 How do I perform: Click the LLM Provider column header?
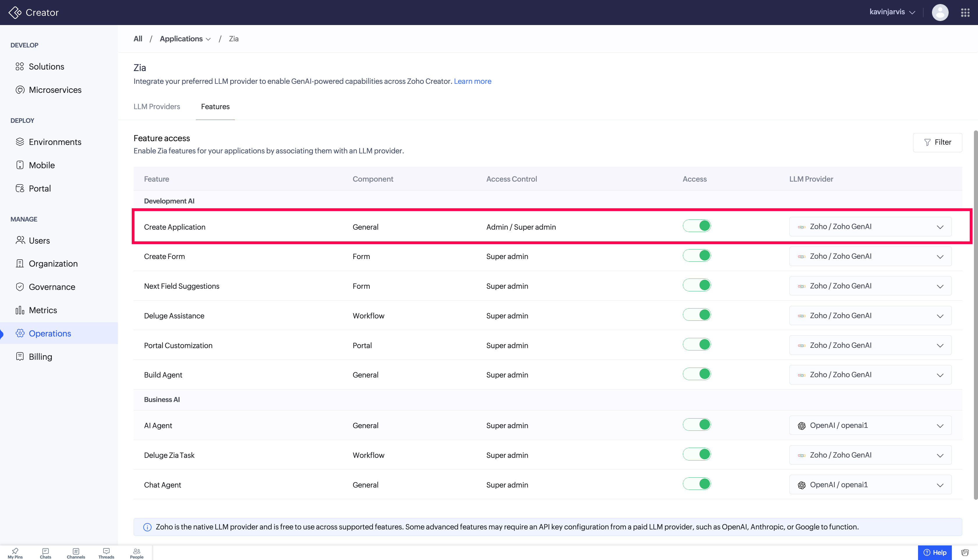point(811,179)
